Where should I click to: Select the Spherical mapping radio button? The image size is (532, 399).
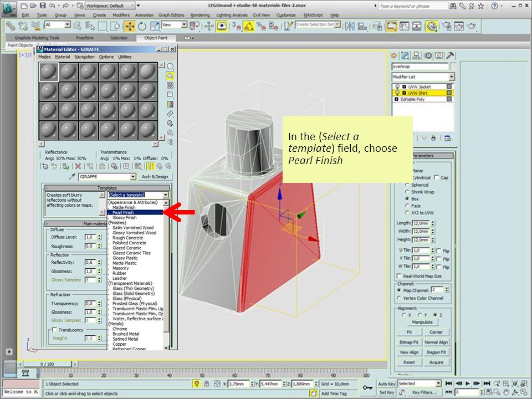407,185
